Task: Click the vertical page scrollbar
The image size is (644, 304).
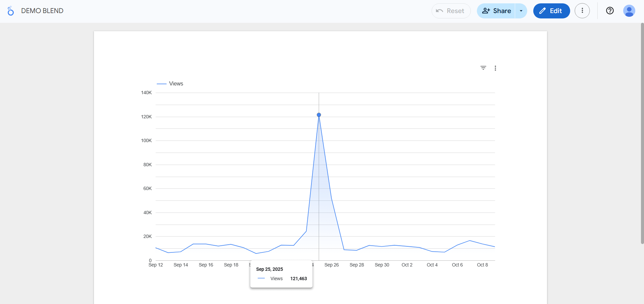Action: click(642, 134)
